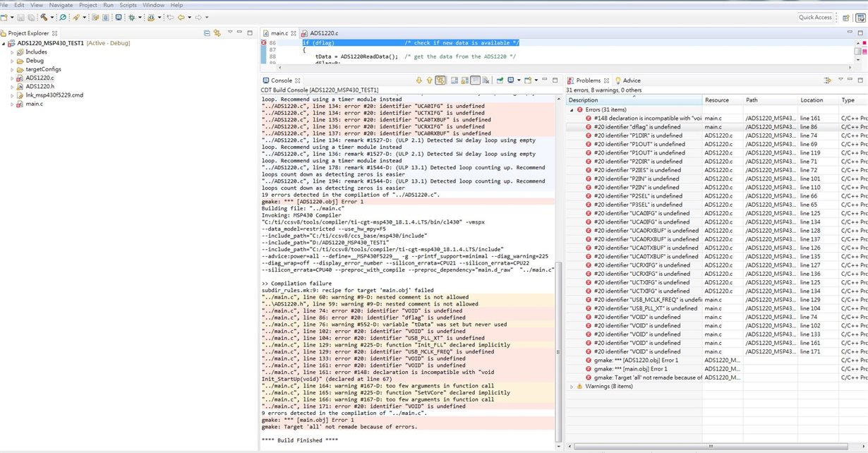Expand the Includes folder
This screenshot has width=868, height=453.
click(12, 52)
